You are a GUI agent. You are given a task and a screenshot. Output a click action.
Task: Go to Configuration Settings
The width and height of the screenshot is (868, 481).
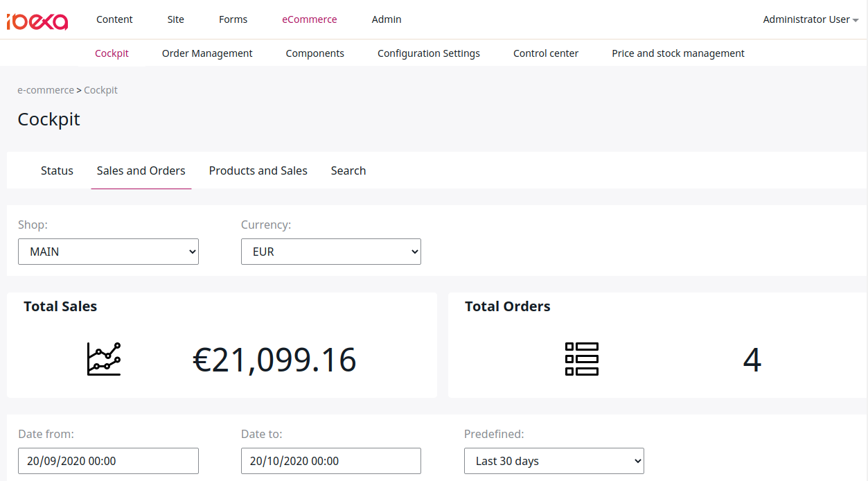(x=428, y=53)
